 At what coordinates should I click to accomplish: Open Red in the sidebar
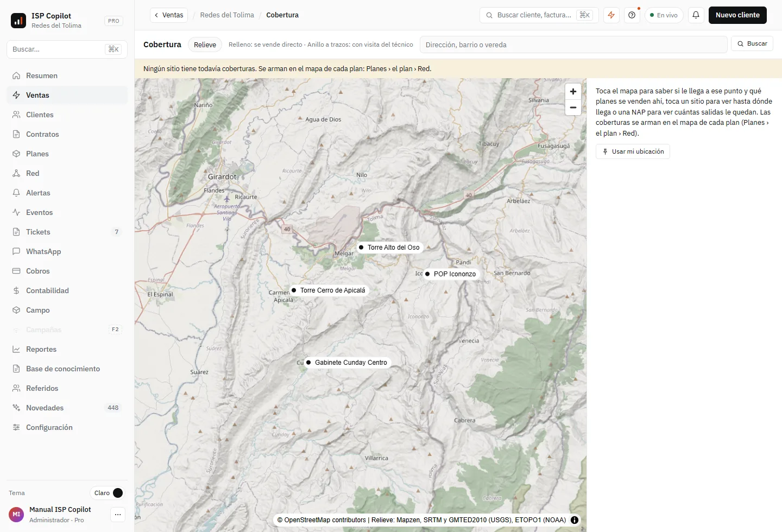click(67, 173)
